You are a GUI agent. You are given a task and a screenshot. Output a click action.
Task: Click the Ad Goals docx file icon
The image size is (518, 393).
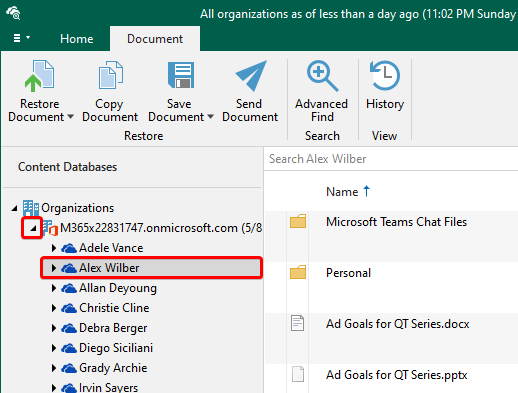[297, 323]
